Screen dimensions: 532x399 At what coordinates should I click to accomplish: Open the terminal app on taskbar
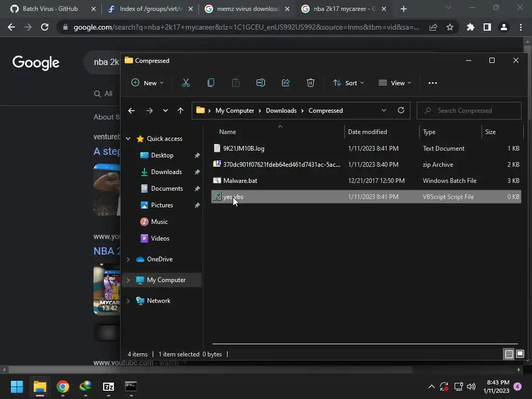(x=131, y=387)
